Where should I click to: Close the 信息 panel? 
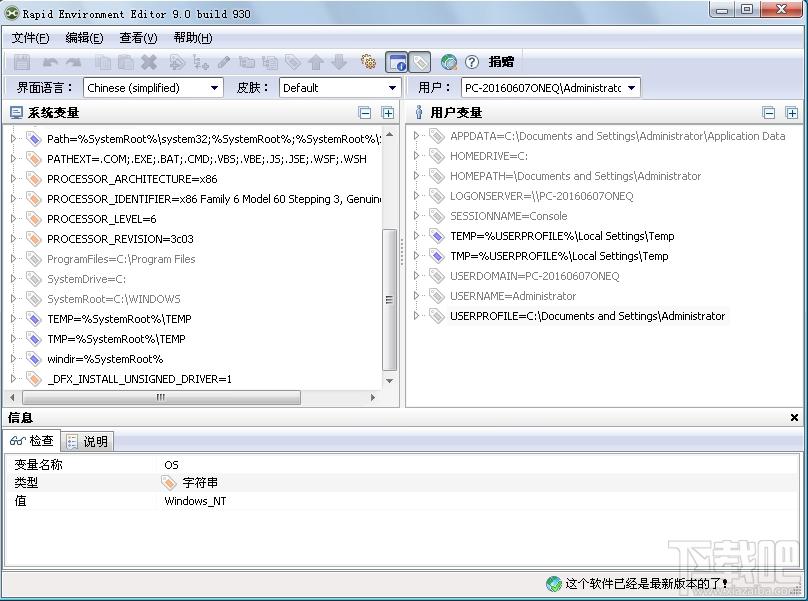tap(795, 418)
